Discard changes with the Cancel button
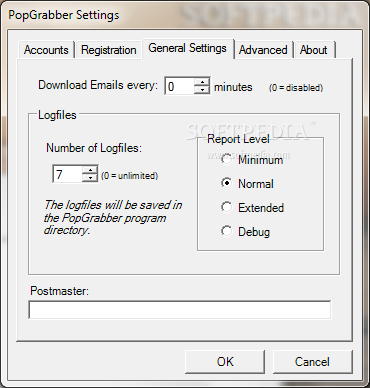The width and height of the screenshot is (370, 388). tap(312, 362)
